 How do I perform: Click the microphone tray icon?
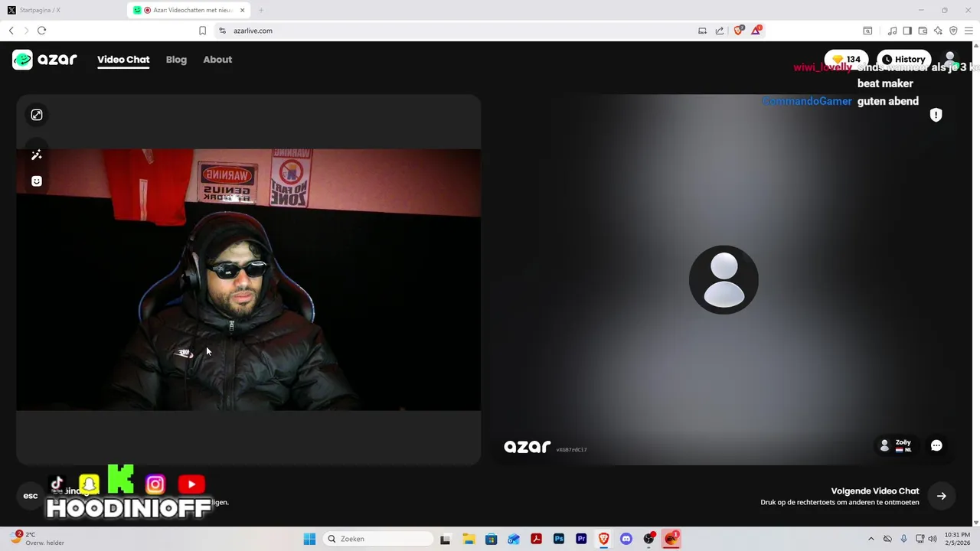pyautogui.click(x=904, y=539)
